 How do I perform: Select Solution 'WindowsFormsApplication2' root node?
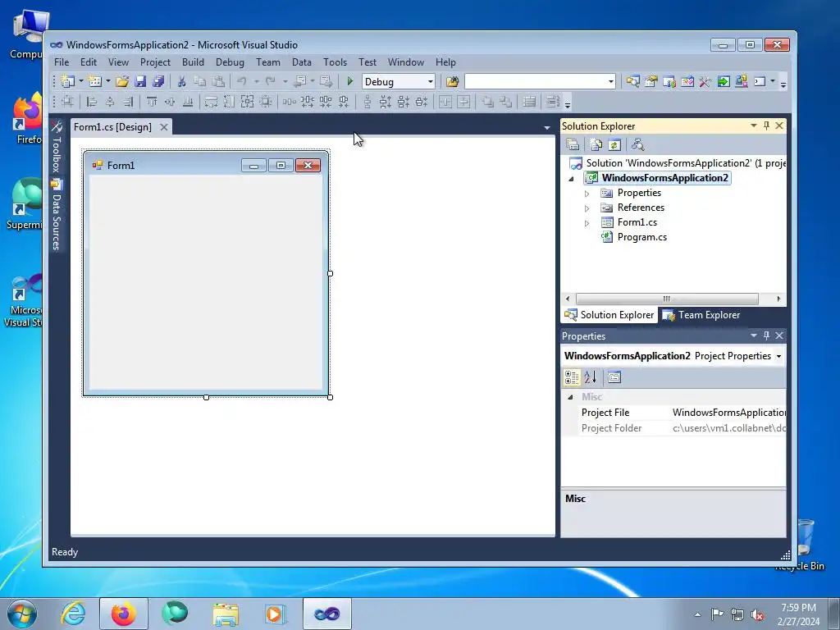click(678, 163)
